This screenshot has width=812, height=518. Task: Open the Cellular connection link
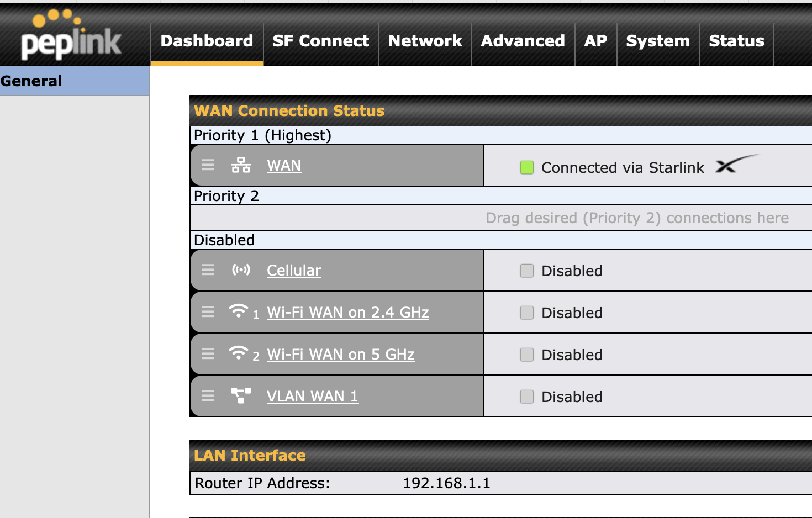coord(294,271)
